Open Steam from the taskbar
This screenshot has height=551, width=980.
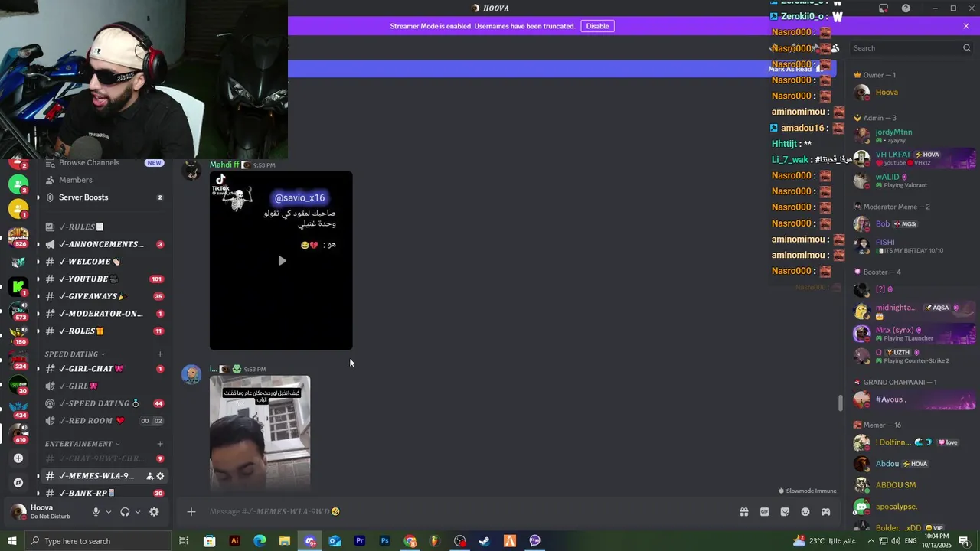click(x=485, y=541)
